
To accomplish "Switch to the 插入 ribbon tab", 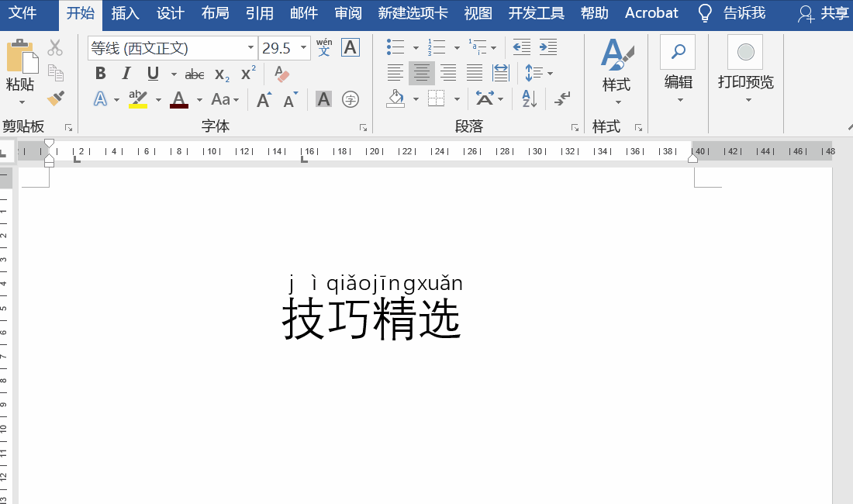I will tap(125, 12).
